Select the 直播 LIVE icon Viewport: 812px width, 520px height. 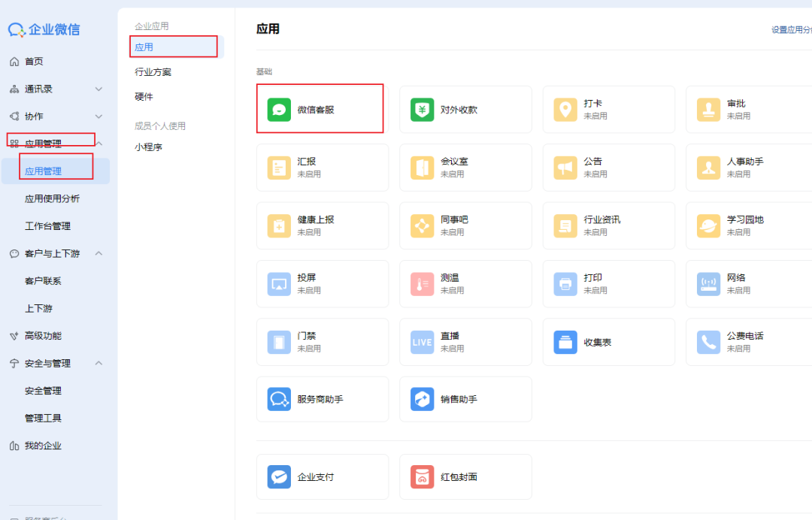[423, 343]
